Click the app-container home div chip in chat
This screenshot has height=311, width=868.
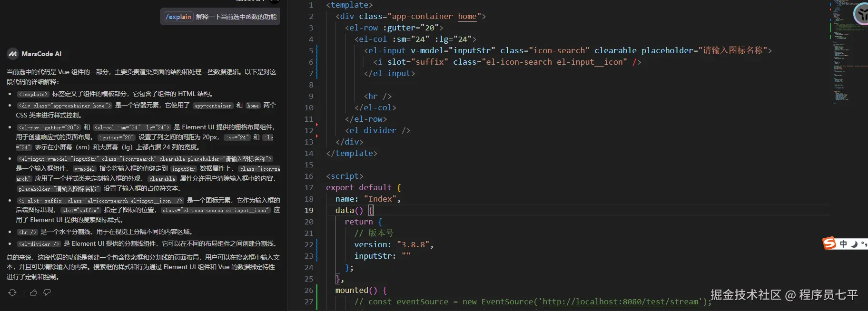click(x=64, y=106)
